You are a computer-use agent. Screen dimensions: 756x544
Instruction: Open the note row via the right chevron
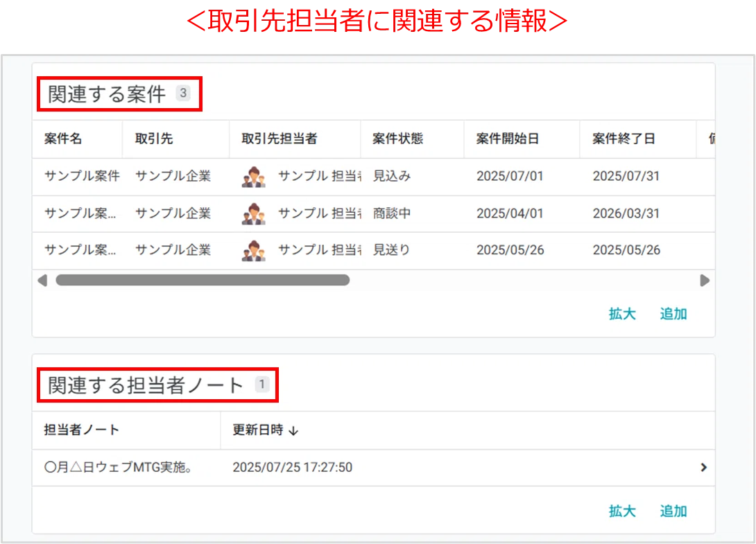(703, 467)
